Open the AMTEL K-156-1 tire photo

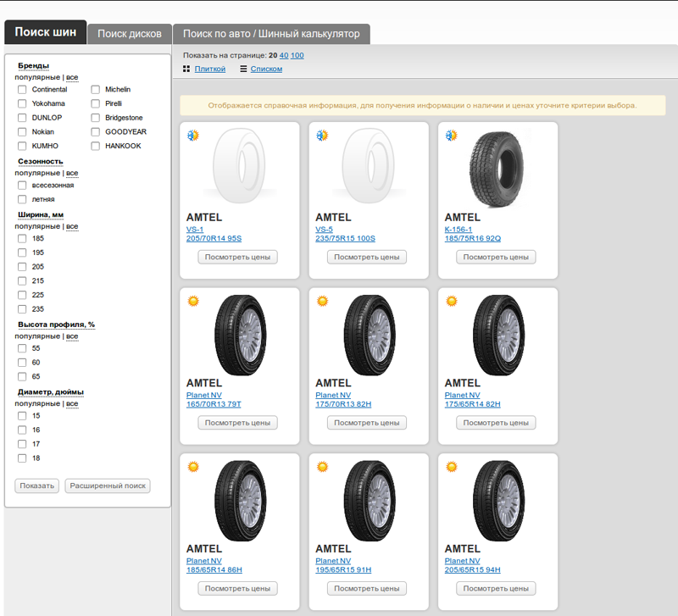(497, 169)
